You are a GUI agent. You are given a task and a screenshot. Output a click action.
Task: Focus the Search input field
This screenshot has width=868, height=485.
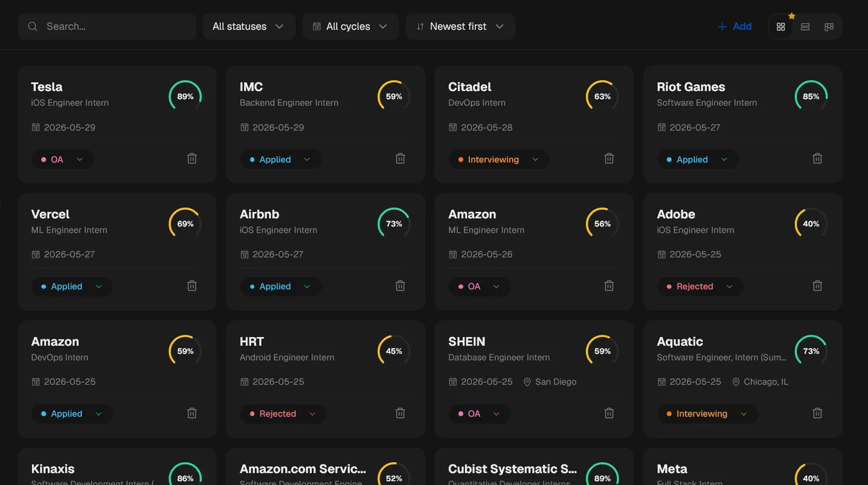[x=107, y=27]
